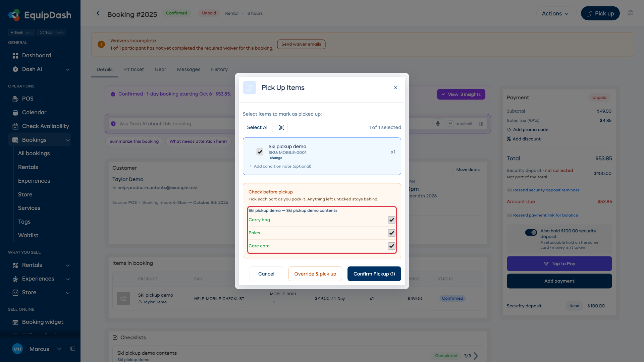Click the panel layout icon in Dash AI bar
Viewport: 644px width, 362px height.
(481, 124)
